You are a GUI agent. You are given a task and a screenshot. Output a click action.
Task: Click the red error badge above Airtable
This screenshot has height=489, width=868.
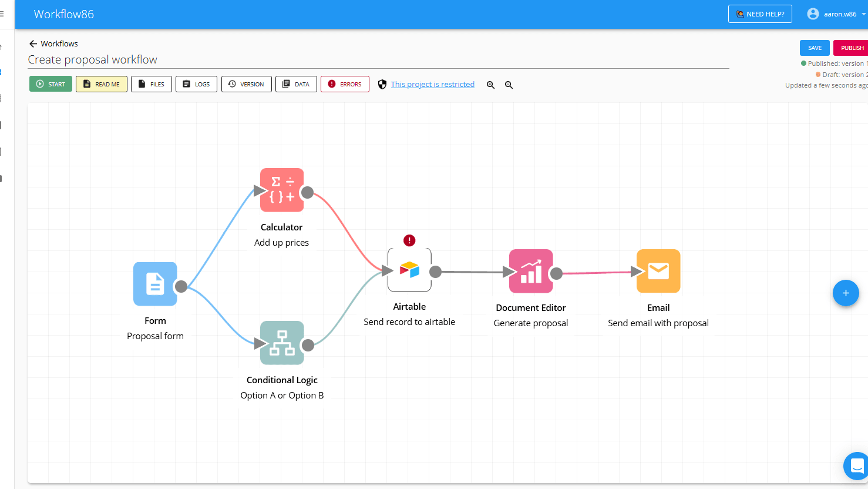(409, 240)
